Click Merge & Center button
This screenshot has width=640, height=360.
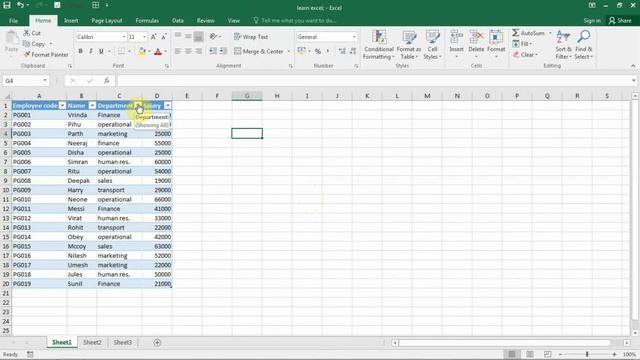pos(259,51)
